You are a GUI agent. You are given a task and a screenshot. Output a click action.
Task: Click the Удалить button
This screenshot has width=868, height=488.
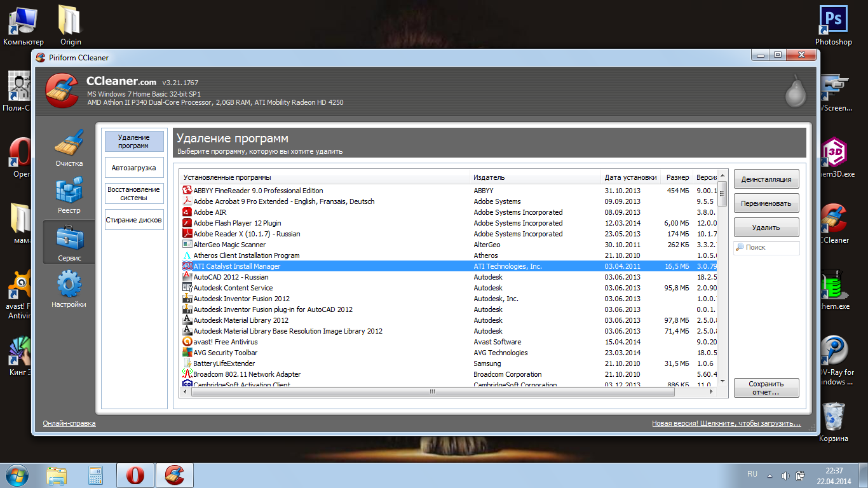(766, 227)
